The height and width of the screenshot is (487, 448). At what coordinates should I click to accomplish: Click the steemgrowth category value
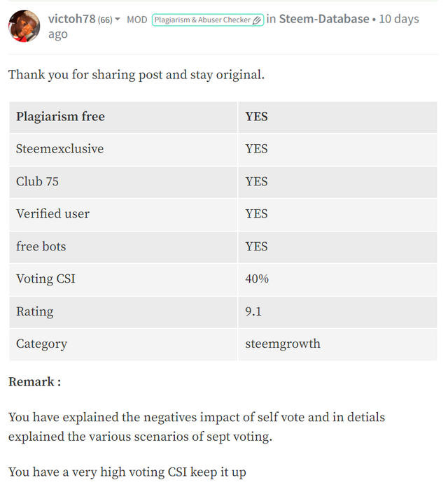(283, 344)
